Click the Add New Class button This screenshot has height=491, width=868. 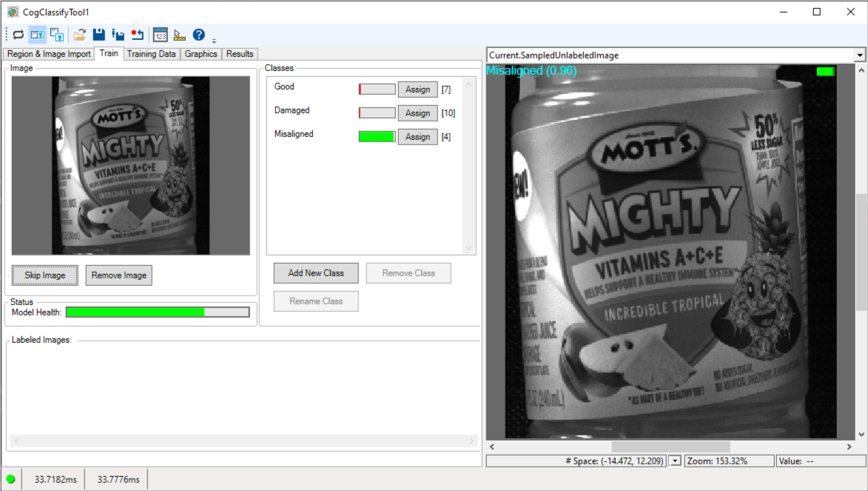click(x=316, y=273)
